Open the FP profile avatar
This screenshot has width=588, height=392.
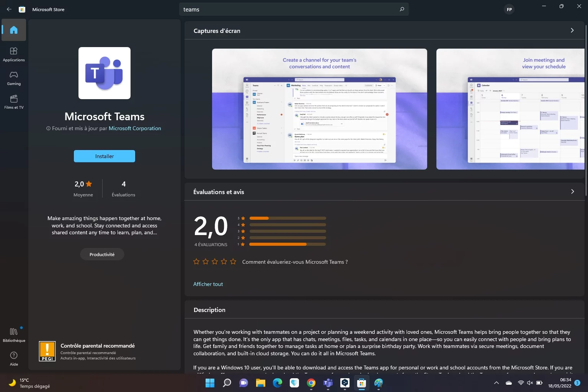point(509,10)
